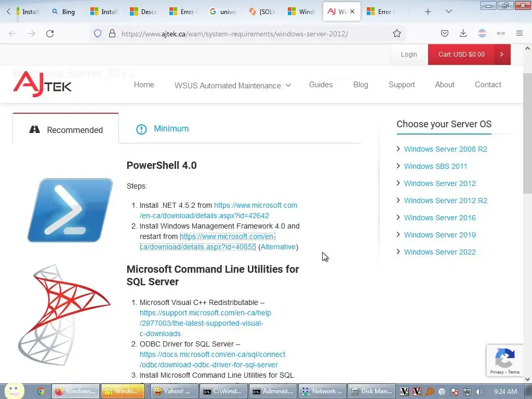532x399 pixels.
Task: Select the Minimum tab
Action: click(163, 129)
